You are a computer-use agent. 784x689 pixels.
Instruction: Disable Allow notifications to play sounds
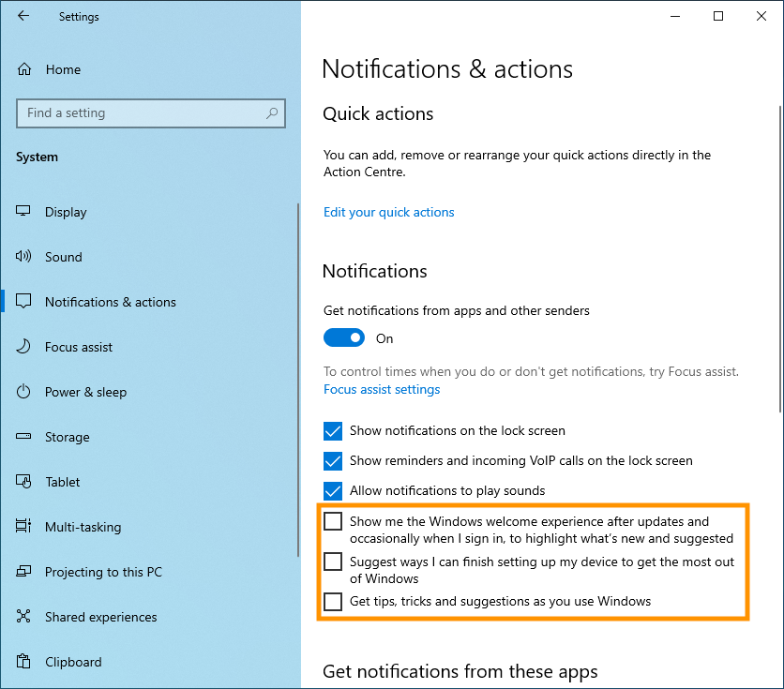coord(333,490)
